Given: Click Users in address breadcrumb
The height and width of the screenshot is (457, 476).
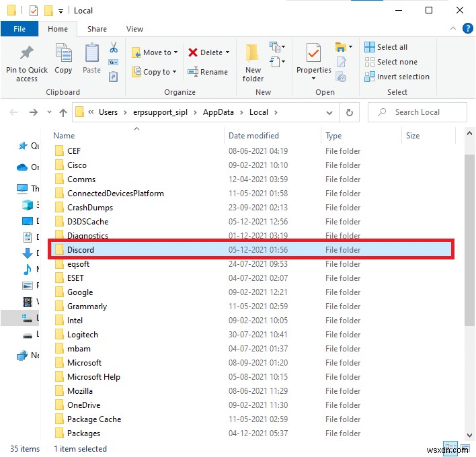Looking at the screenshot, I should pos(108,112).
